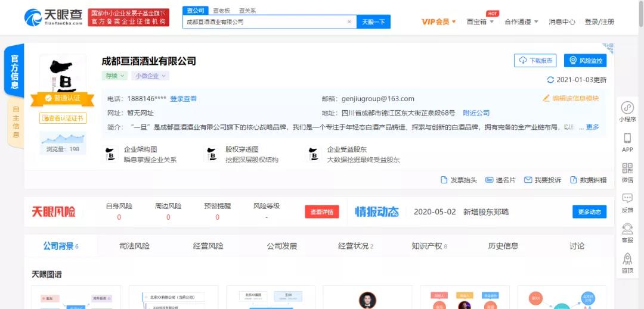Viewport: 644px width, 309px height.
Task: Switch to the 司法风险 tab
Action: click(x=134, y=246)
